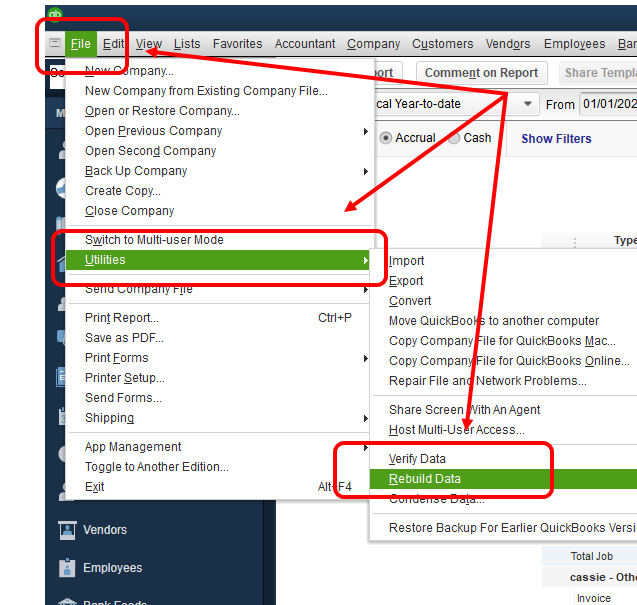The height and width of the screenshot is (605, 637).
Task: Choose Save as PDF menu item
Action: pyautogui.click(x=219, y=338)
